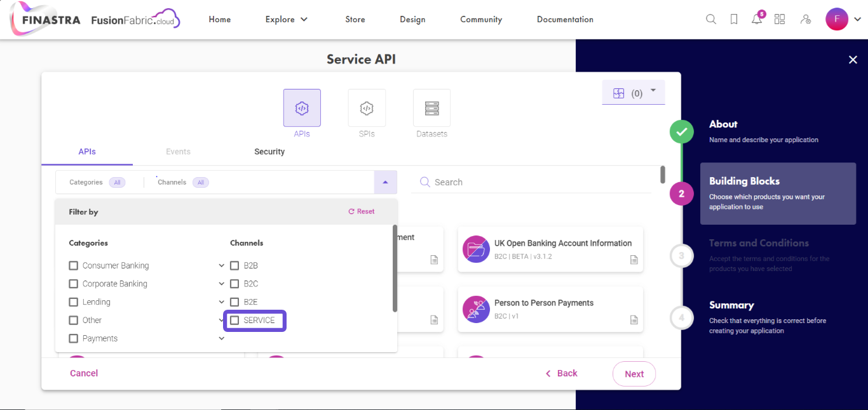Click the completed About step checkmark
Screen dimensions: 868x410
681,132
